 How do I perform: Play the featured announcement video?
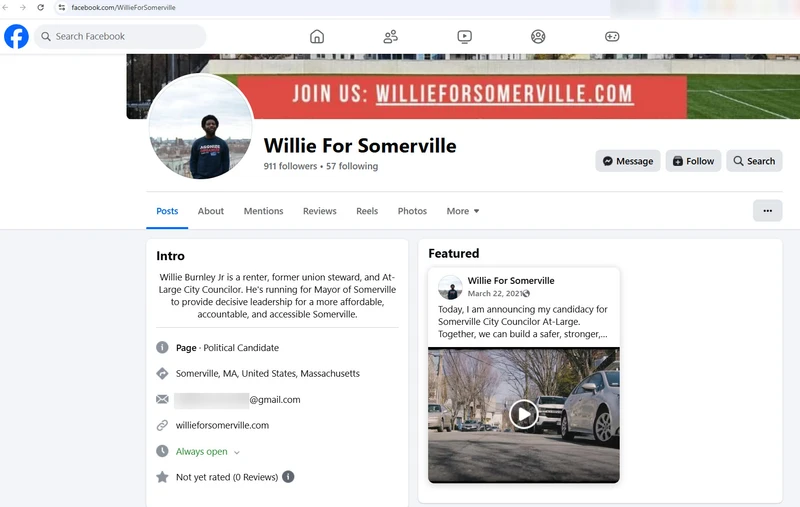(x=523, y=414)
